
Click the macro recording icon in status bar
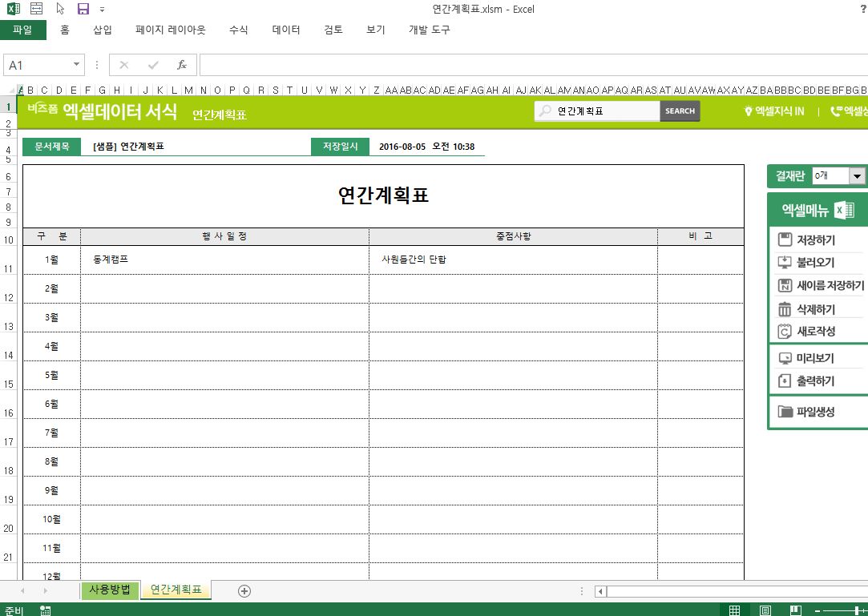pyautogui.click(x=46, y=610)
